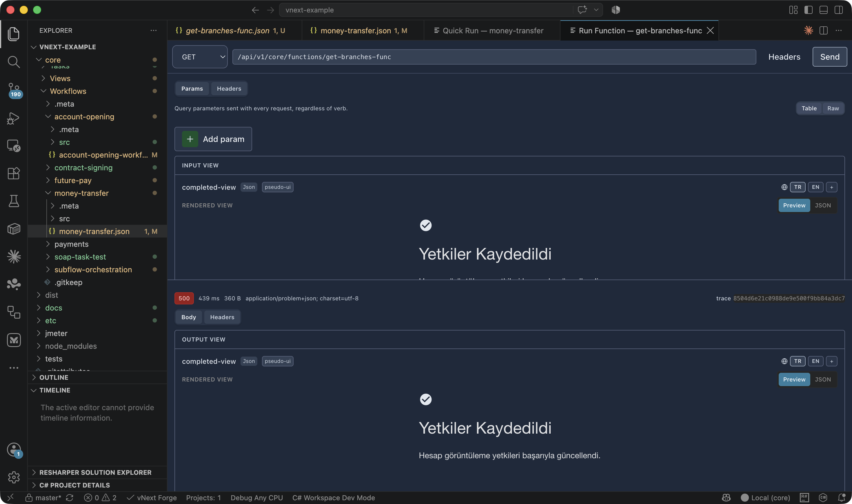Open the Testing flask view
The width and height of the screenshot is (852, 504).
point(14,201)
